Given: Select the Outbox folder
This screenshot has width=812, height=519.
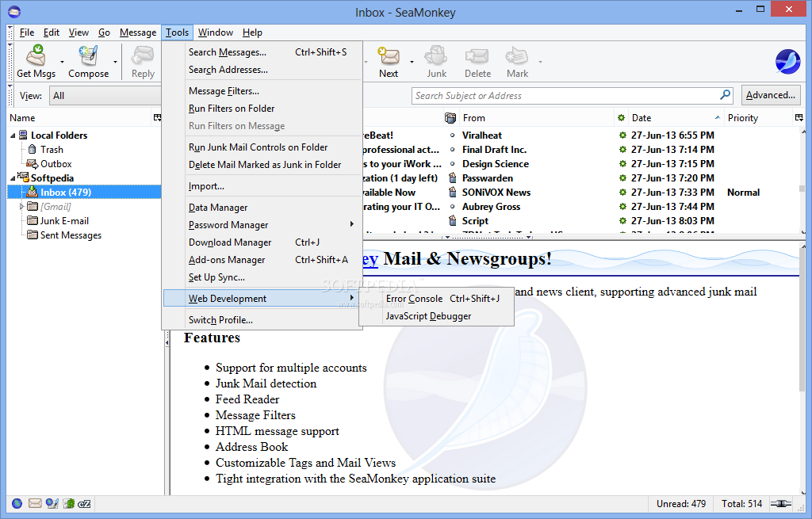Looking at the screenshot, I should [56, 164].
